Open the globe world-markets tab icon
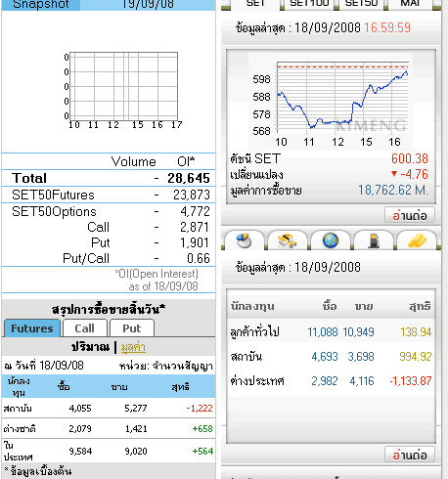This screenshot has height=479, width=448. coord(331,240)
